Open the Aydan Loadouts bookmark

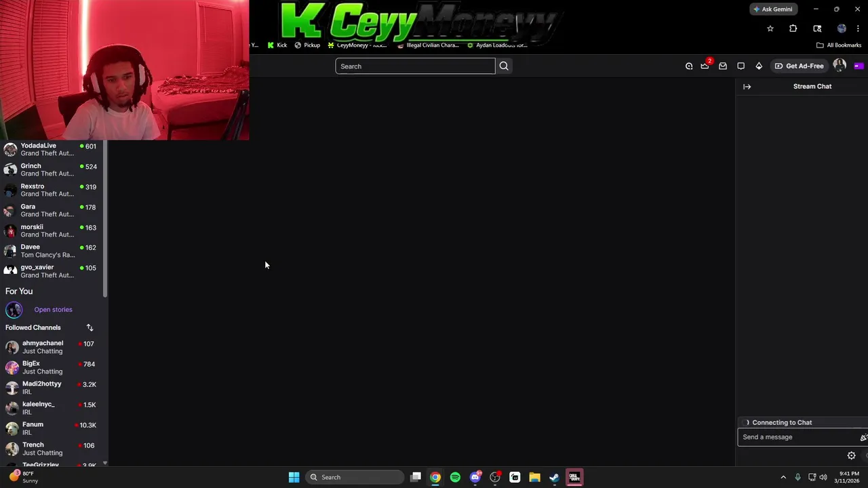click(x=497, y=45)
